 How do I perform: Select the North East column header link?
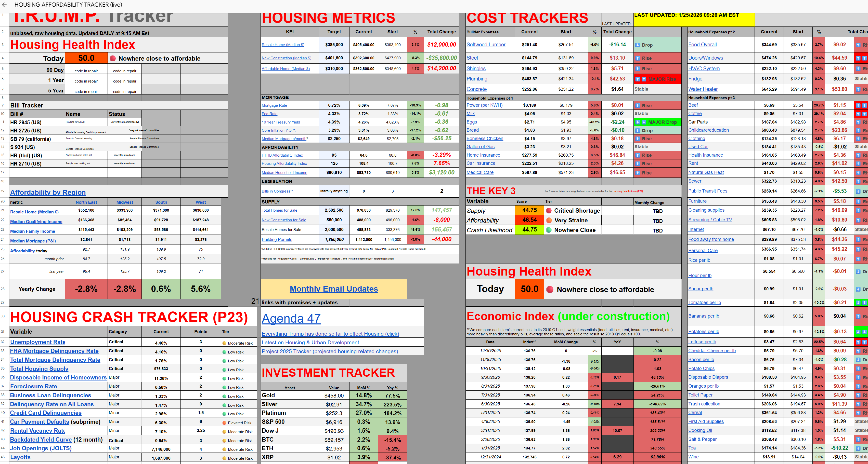(x=86, y=202)
